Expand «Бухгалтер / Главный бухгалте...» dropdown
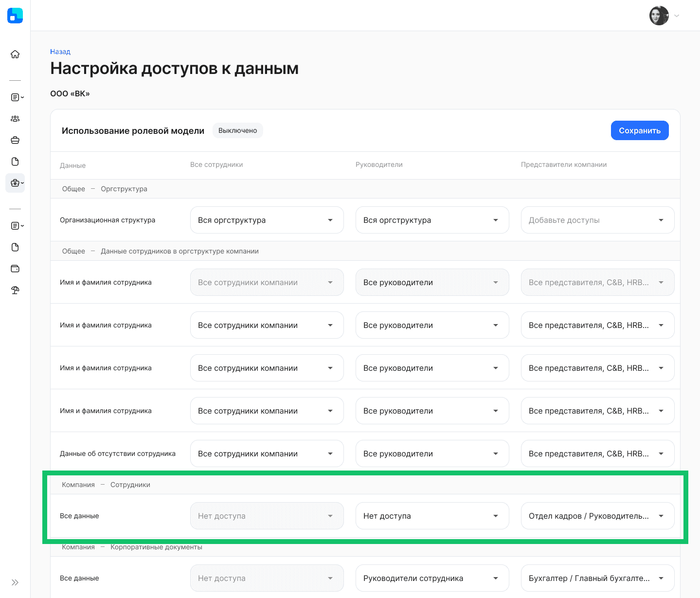 tap(597, 578)
